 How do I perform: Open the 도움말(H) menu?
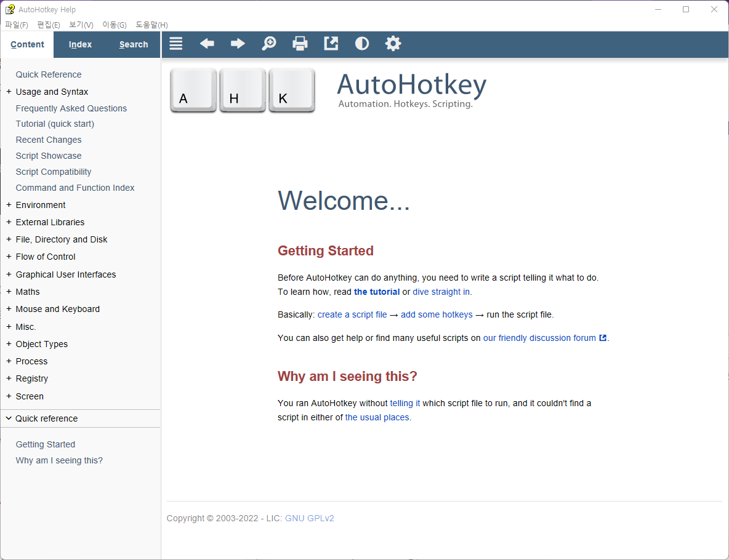[151, 25]
